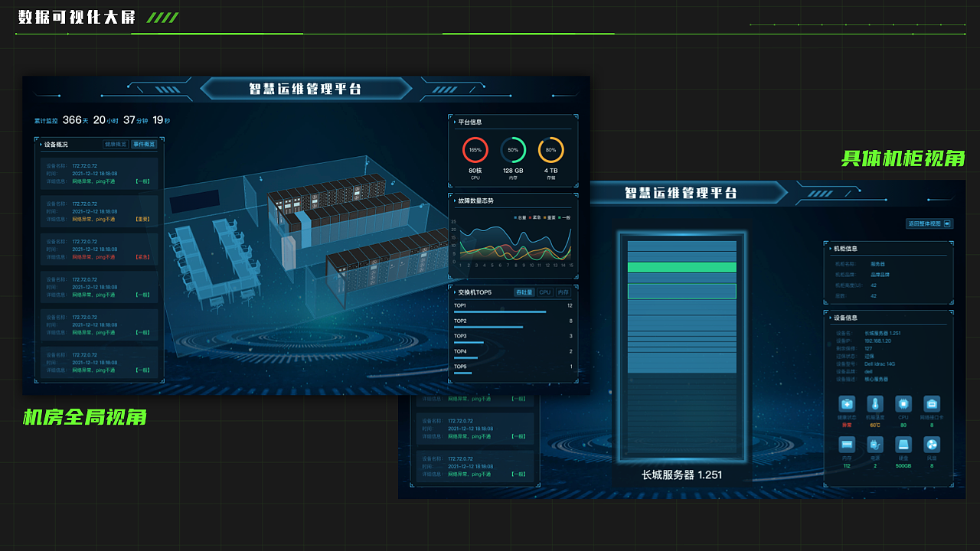Select the 吞吐量 tab in 交换机TOP5
980x551 pixels.
coord(524,292)
